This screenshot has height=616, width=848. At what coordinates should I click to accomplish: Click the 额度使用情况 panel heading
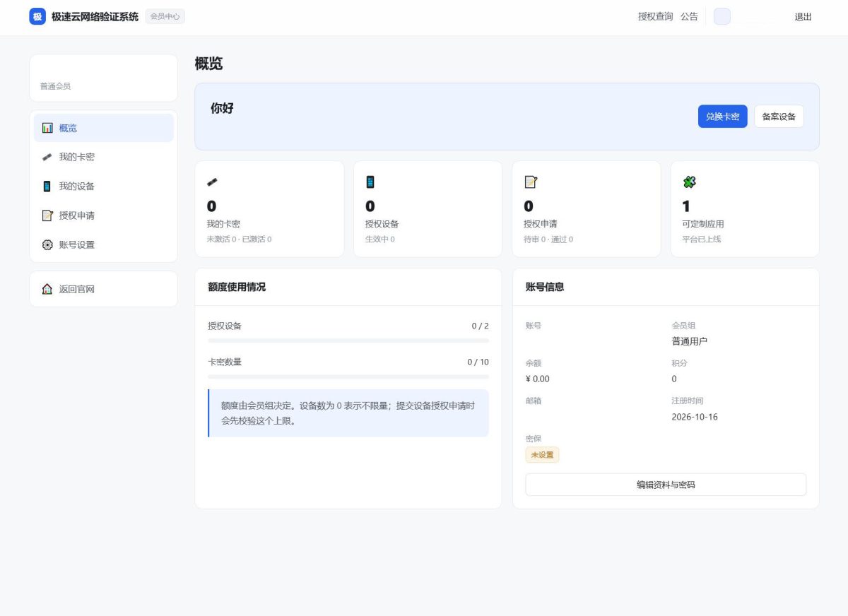[x=237, y=287]
